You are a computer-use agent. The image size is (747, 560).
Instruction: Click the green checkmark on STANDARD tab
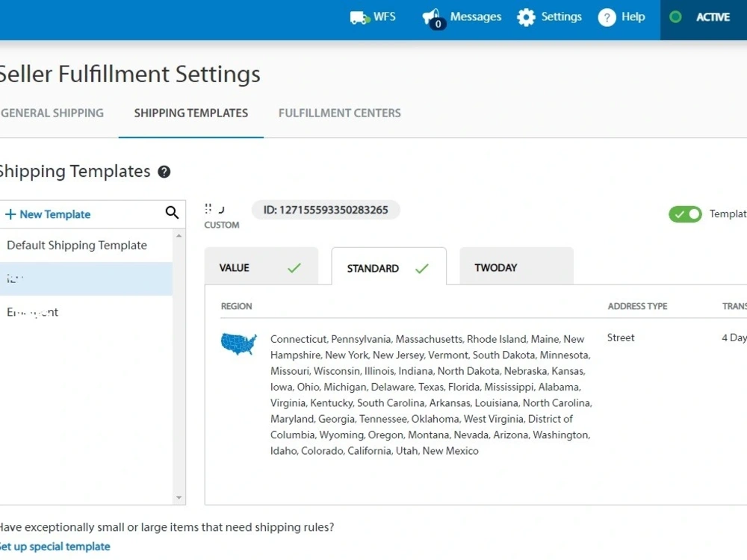coord(421,269)
